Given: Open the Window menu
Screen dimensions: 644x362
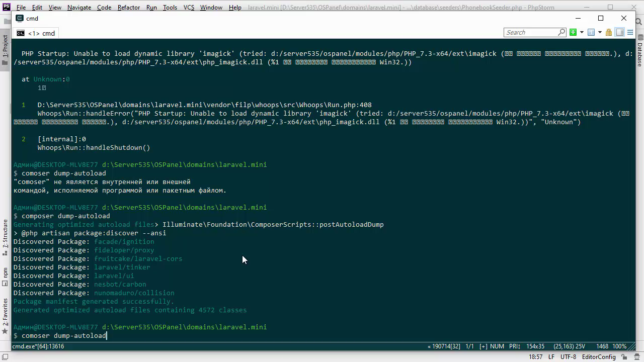Looking at the screenshot, I should coord(211,8).
